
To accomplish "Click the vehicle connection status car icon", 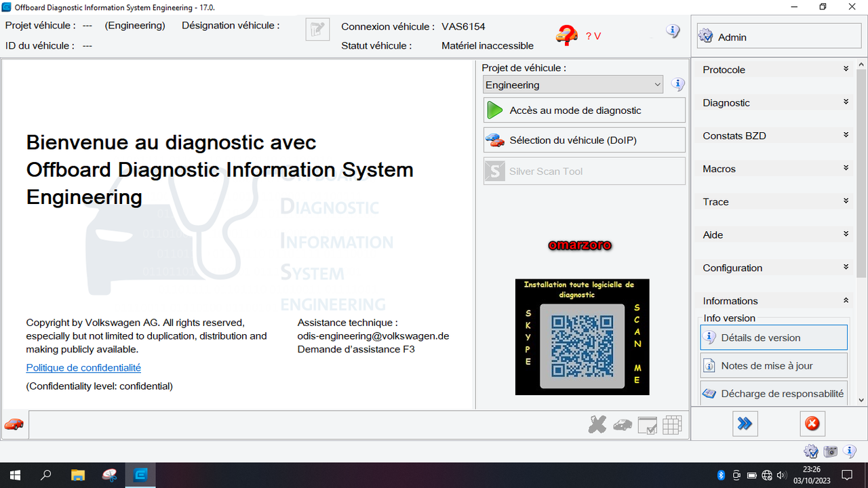I will click(566, 35).
